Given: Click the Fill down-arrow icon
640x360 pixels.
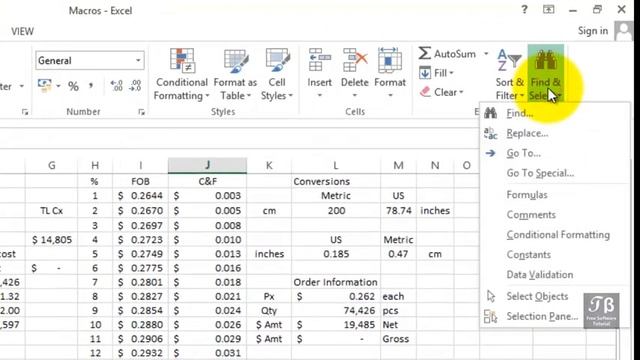Looking at the screenshot, I should [425, 73].
